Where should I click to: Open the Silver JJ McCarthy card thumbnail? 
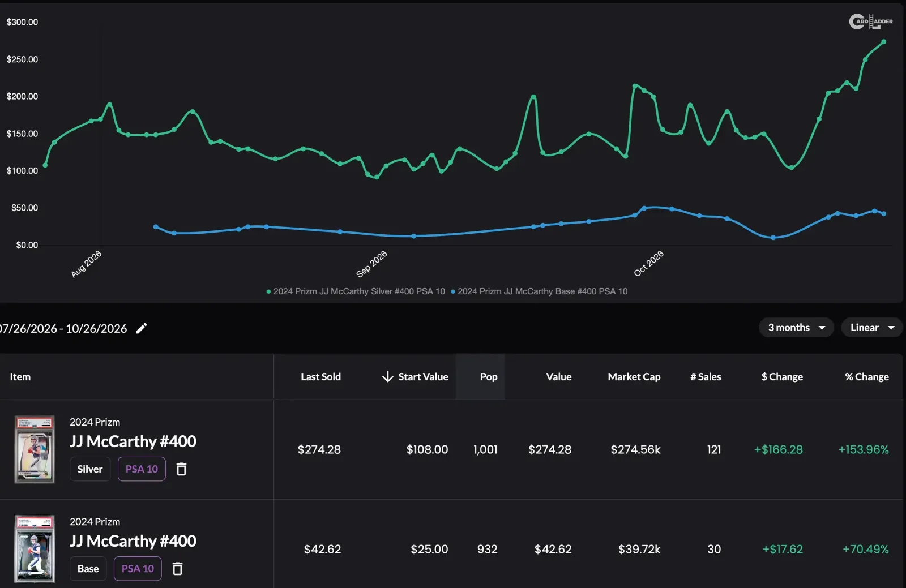point(35,449)
